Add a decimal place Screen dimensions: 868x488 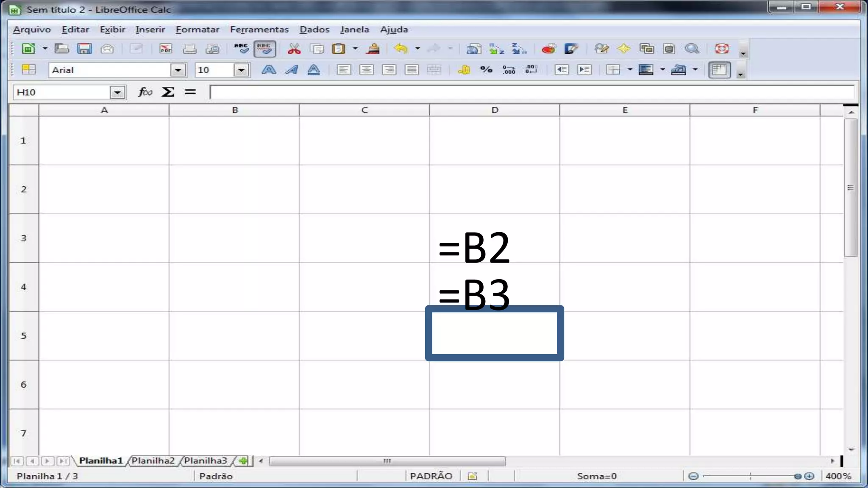(509, 69)
